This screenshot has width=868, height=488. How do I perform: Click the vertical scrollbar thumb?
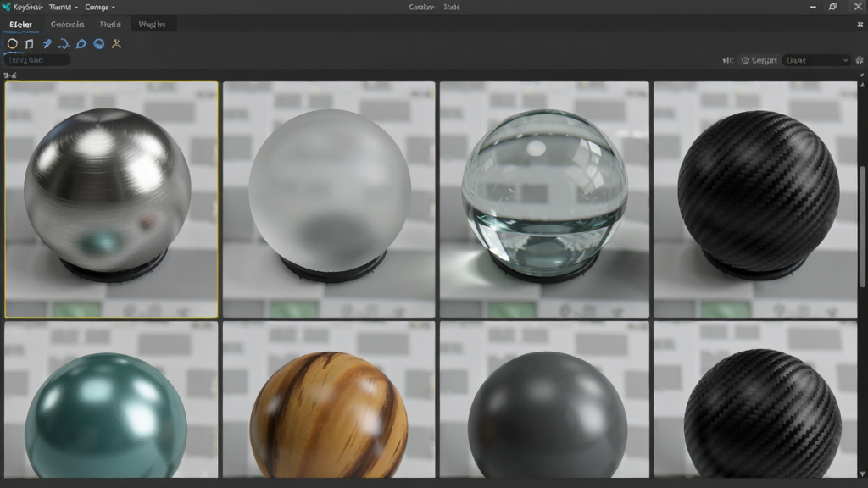[862, 227]
